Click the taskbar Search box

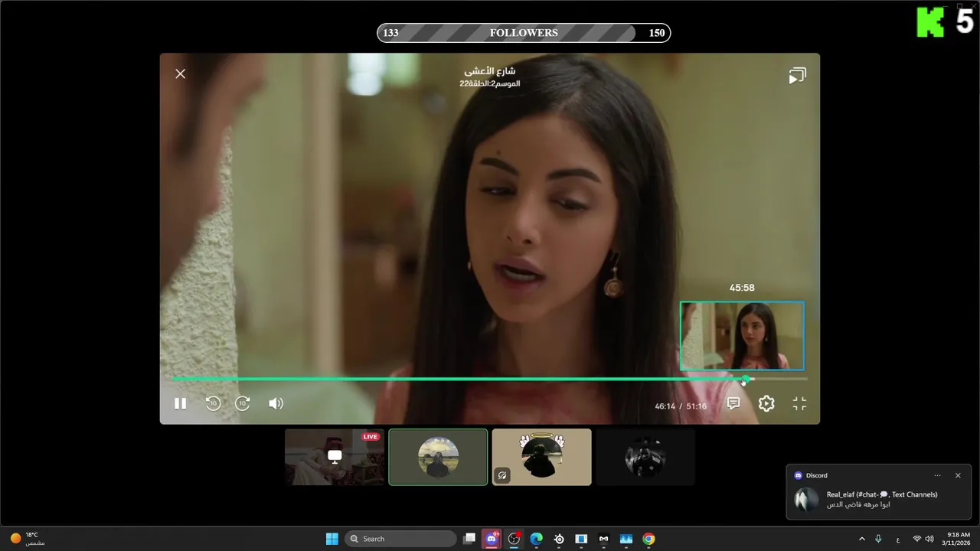coord(400,539)
